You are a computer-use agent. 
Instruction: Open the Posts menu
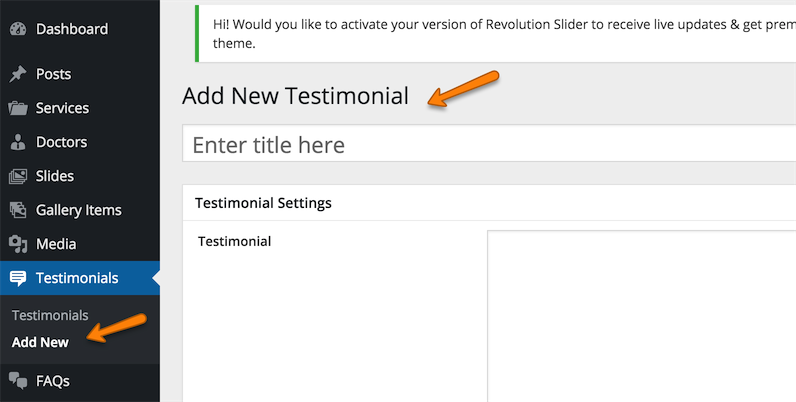[53, 74]
